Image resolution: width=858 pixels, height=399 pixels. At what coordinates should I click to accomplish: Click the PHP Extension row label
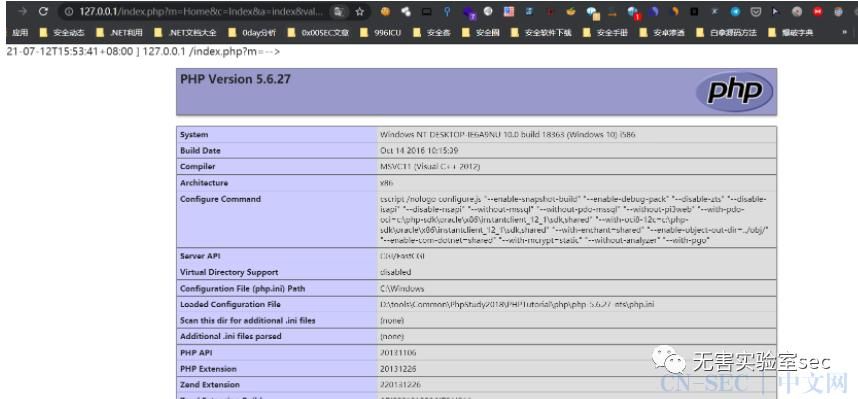point(208,369)
